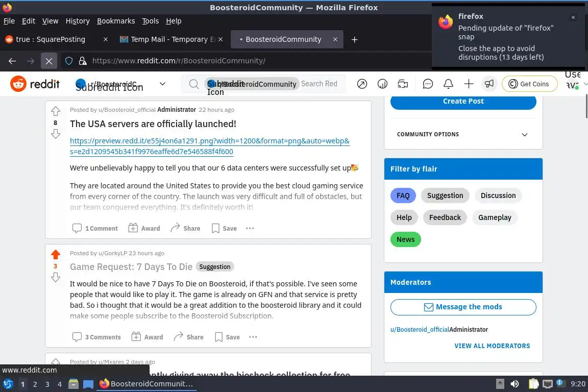Filter posts by Feedback flair
This screenshot has width=588, height=392.
pos(445,217)
